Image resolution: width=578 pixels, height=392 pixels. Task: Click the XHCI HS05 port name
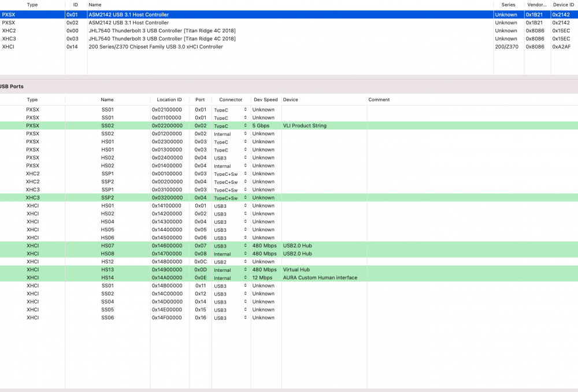[108, 230]
